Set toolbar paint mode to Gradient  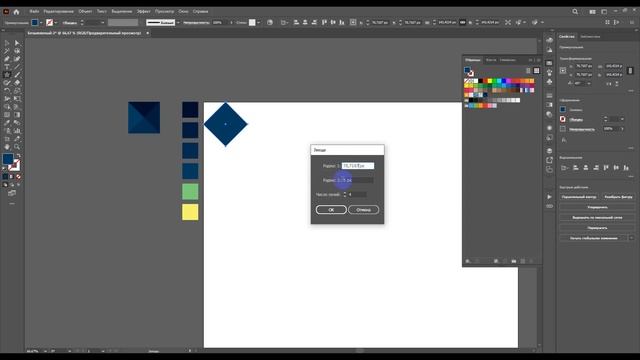click(12, 177)
